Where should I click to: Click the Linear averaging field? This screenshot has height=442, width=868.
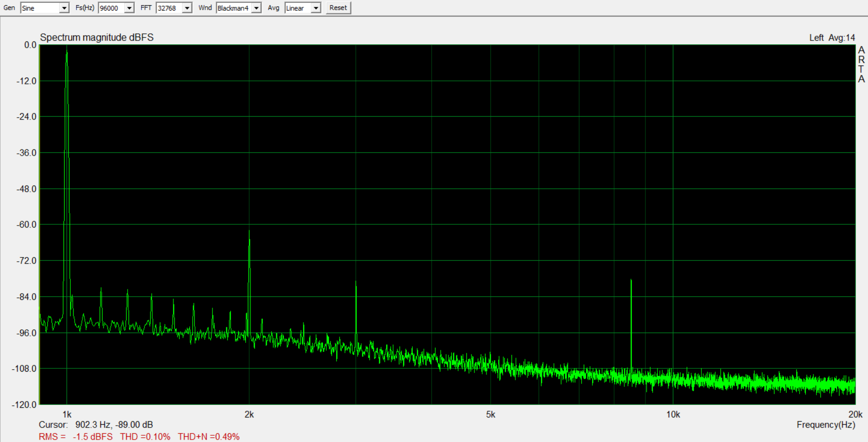coord(298,8)
